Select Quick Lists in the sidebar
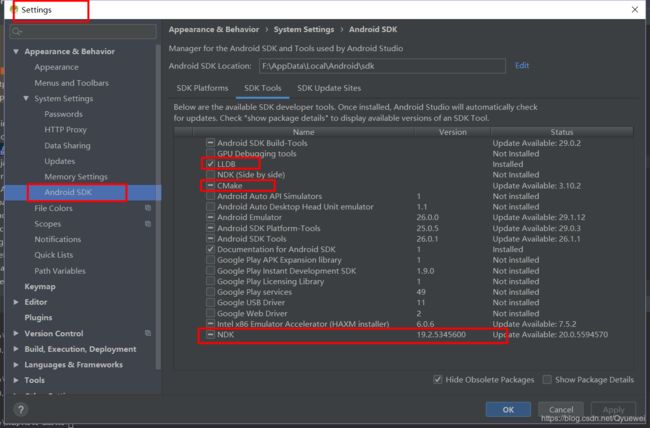This screenshot has width=650, height=428. pyautogui.click(x=53, y=255)
